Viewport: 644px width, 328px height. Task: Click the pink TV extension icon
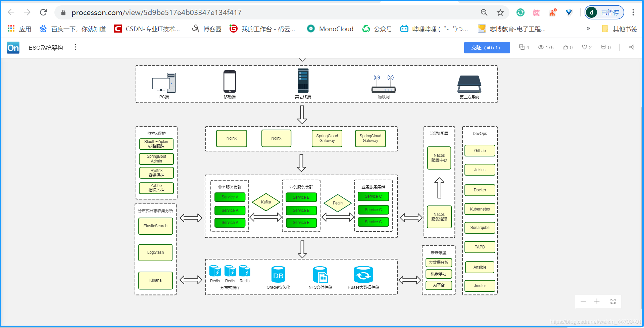537,12
